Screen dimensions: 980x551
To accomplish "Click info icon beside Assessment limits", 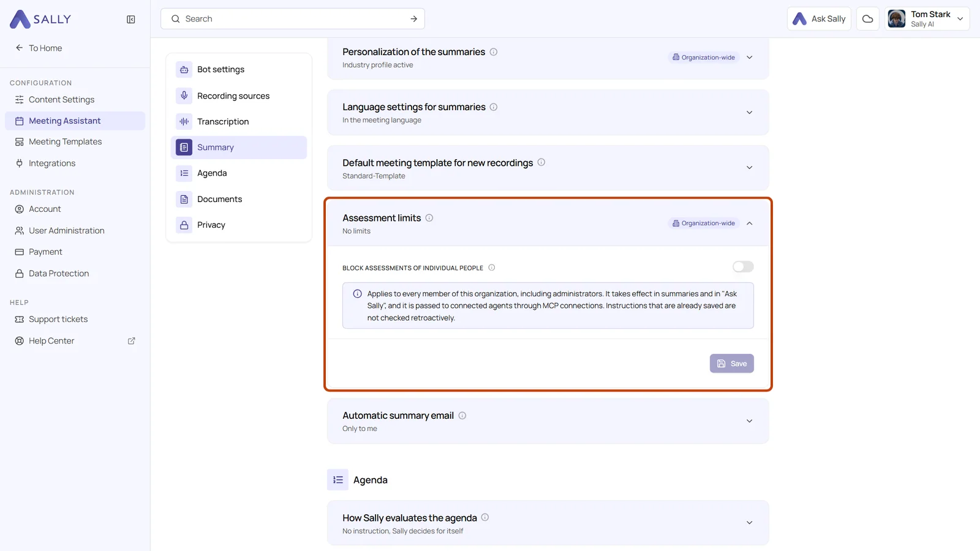I will click(x=429, y=218).
